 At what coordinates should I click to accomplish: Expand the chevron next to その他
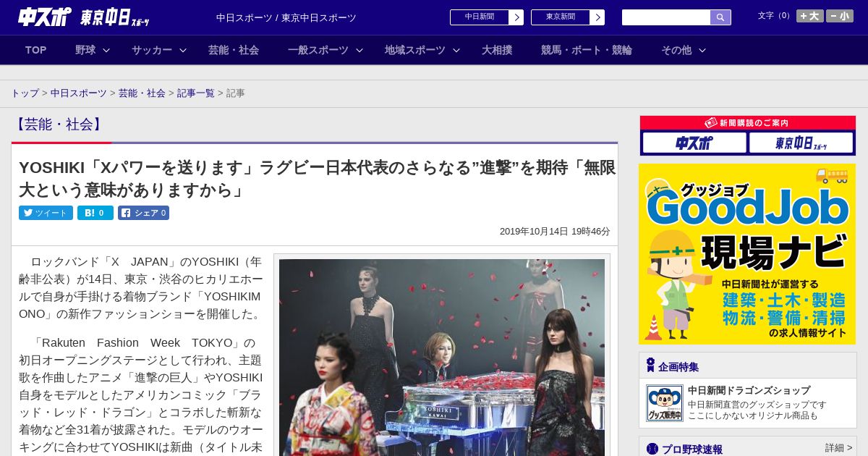click(x=702, y=50)
